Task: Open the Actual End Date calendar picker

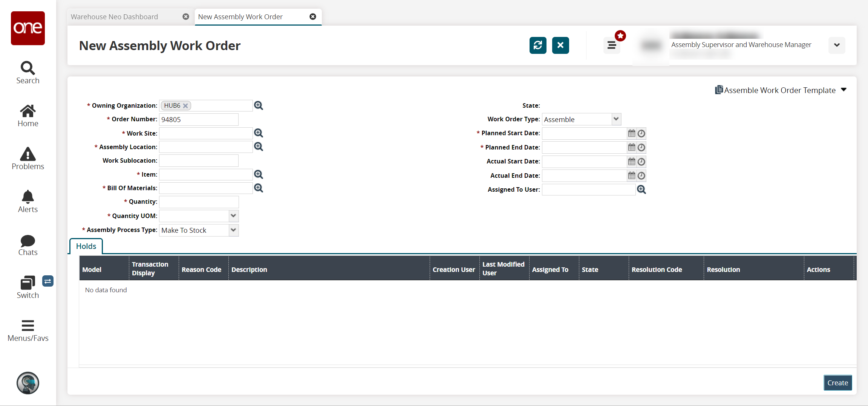Action: (x=632, y=176)
